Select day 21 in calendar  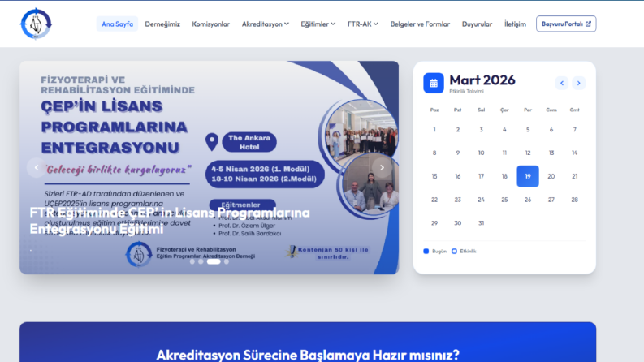[x=575, y=176]
